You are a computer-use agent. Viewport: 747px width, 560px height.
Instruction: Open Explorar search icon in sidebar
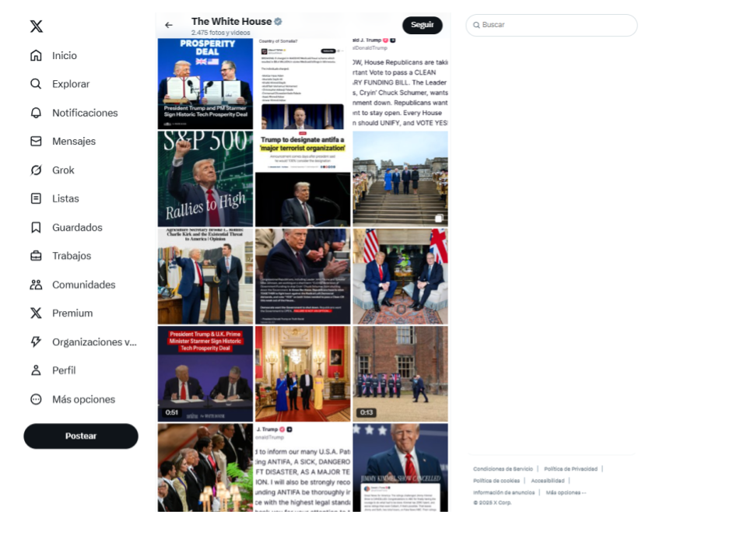pos(36,84)
